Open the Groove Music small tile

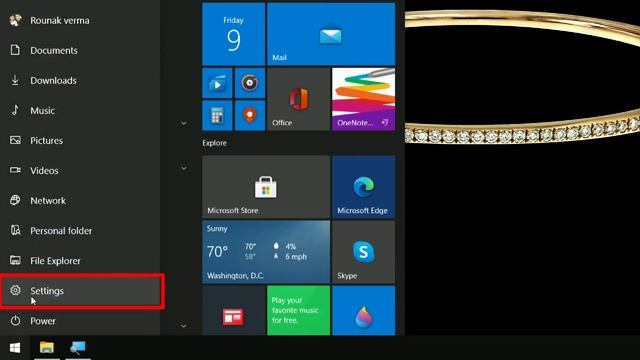pyautogui.click(x=250, y=83)
